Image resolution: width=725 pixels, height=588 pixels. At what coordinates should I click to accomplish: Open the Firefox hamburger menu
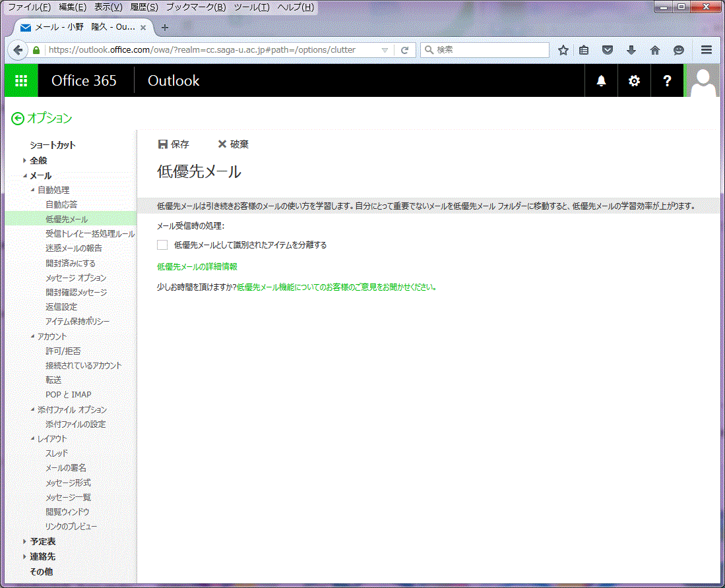coord(706,50)
